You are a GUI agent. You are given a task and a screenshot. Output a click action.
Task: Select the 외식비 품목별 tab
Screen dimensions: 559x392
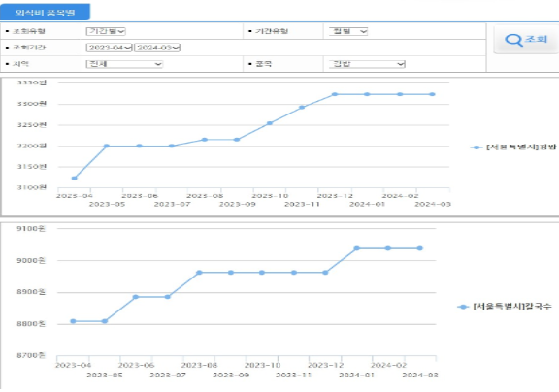(45, 12)
